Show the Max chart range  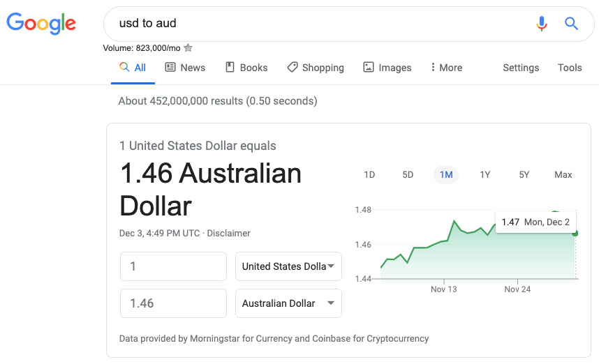[x=563, y=174]
